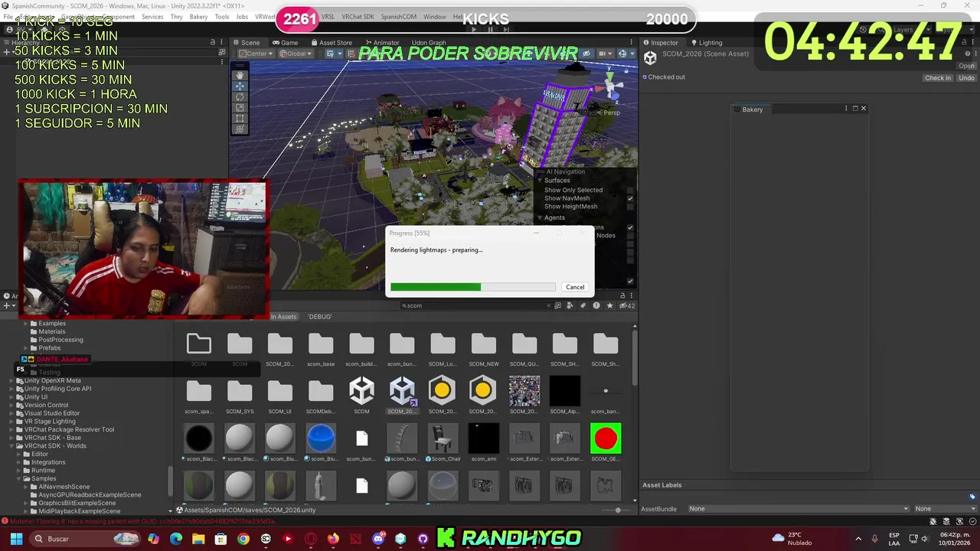This screenshot has width=980, height=551.
Task: Open File Explorer from the taskbar
Action: click(x=198, y=539)
